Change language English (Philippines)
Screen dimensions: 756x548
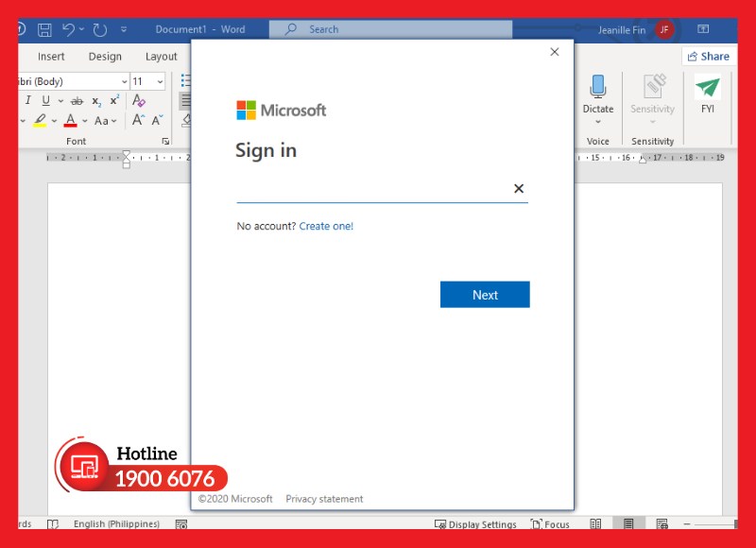[116, 523]
